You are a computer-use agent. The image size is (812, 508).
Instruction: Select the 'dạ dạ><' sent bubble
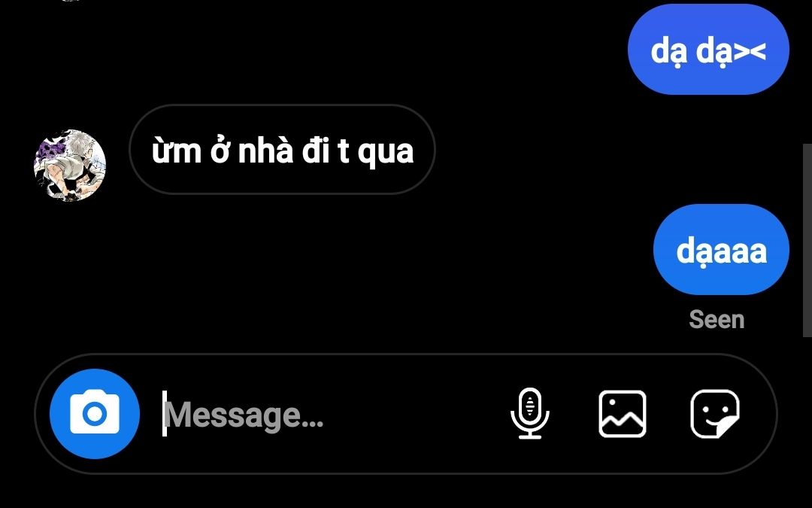pos(708,49)
